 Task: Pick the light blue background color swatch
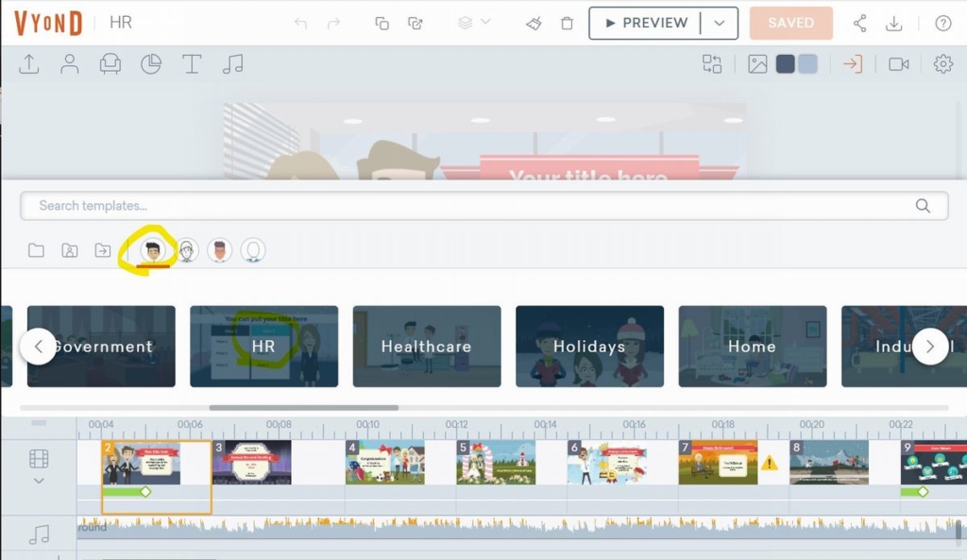(808, 64)
